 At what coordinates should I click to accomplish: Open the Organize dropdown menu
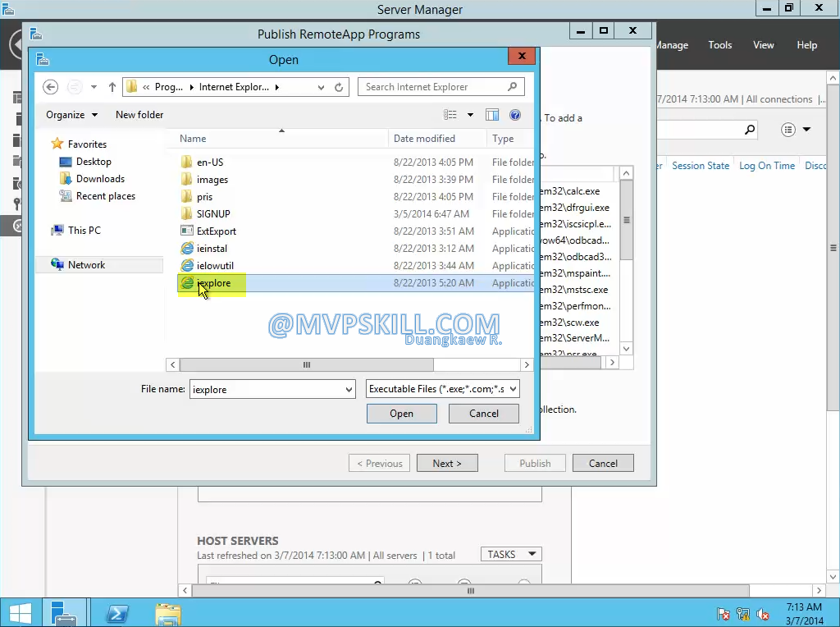pyautogui.click(x=71, y=115)
